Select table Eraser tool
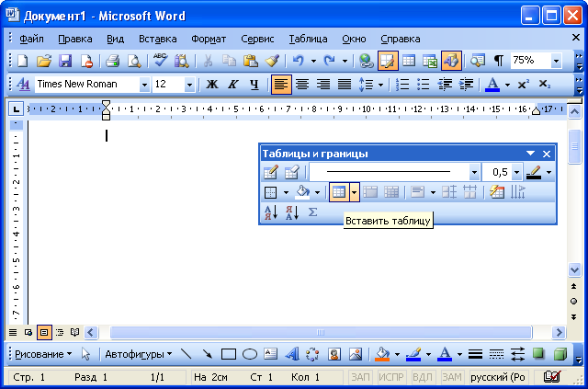The image size is (588, 389). coord(292,172)
